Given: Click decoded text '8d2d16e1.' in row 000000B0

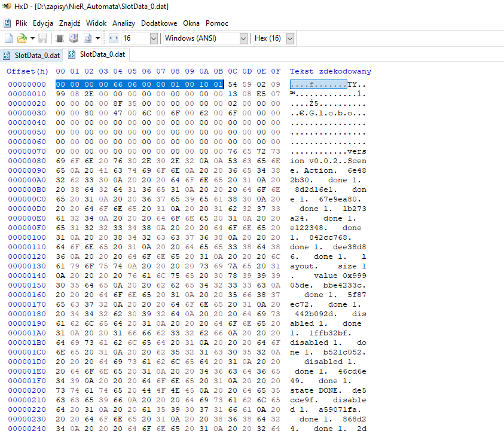Looking at the screenshot, I should 316,189.
